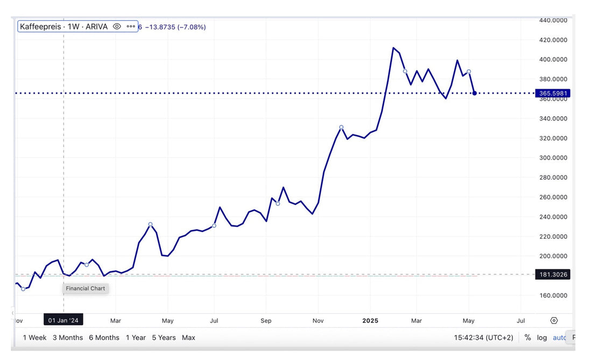Click the last data point dot on line
592x364 pixels.
point(474,93)
